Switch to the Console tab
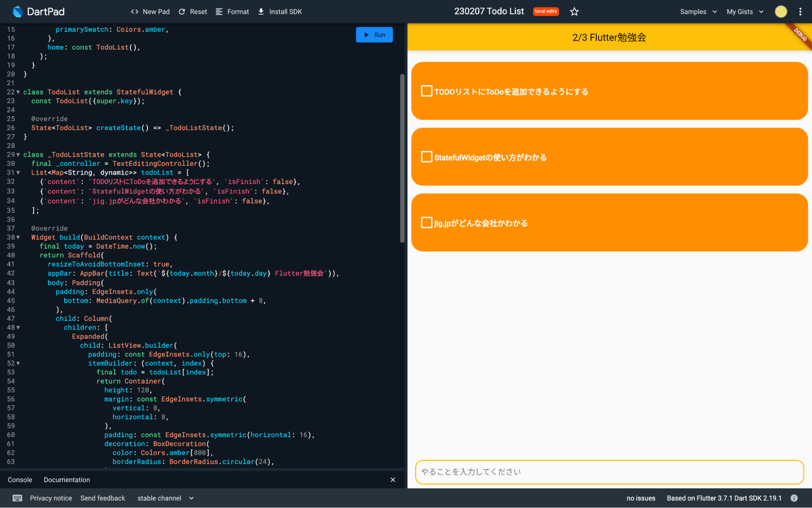This screenshot has height=508, width=812. tap(20, 480)
